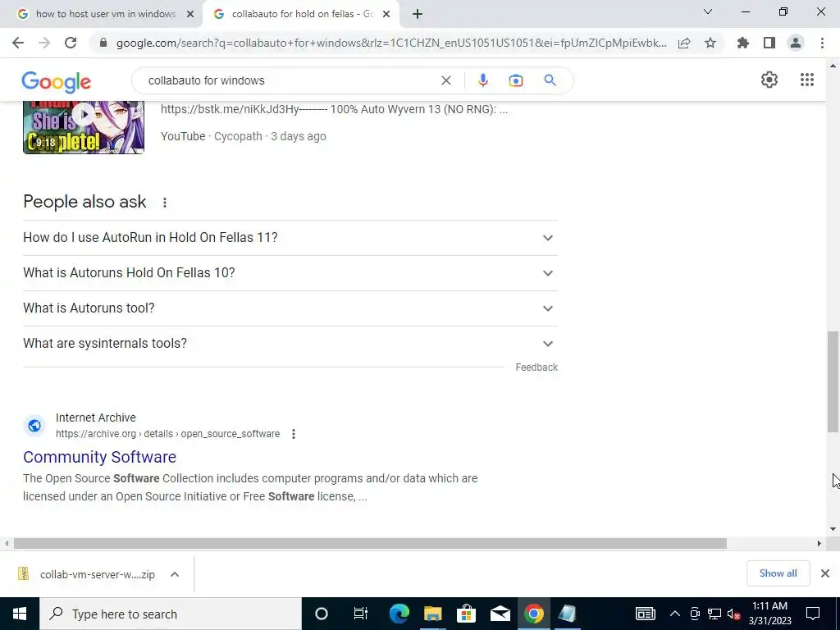
Task: Search by image with camera icon
Action: coord(515,80)
